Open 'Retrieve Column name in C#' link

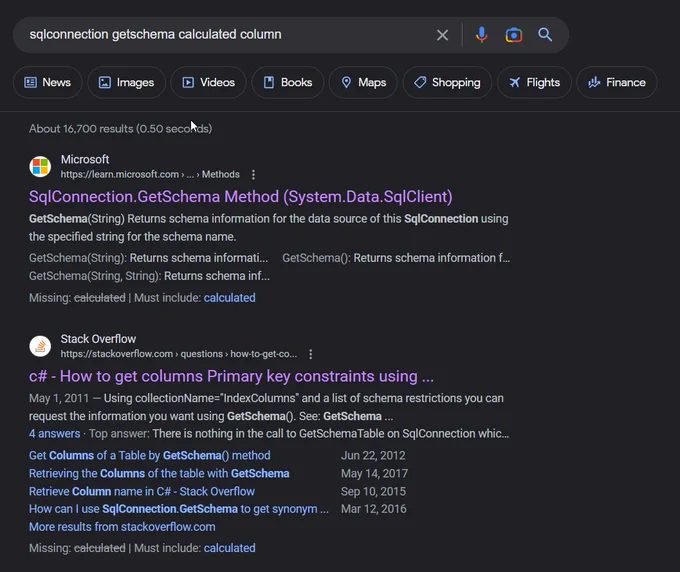(142, 491)
